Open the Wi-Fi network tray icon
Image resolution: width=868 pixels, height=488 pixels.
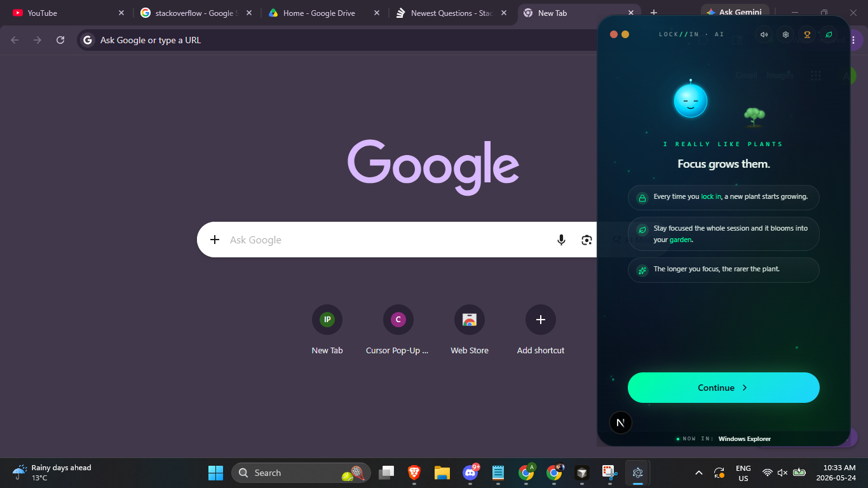click(x=768, y=473)
